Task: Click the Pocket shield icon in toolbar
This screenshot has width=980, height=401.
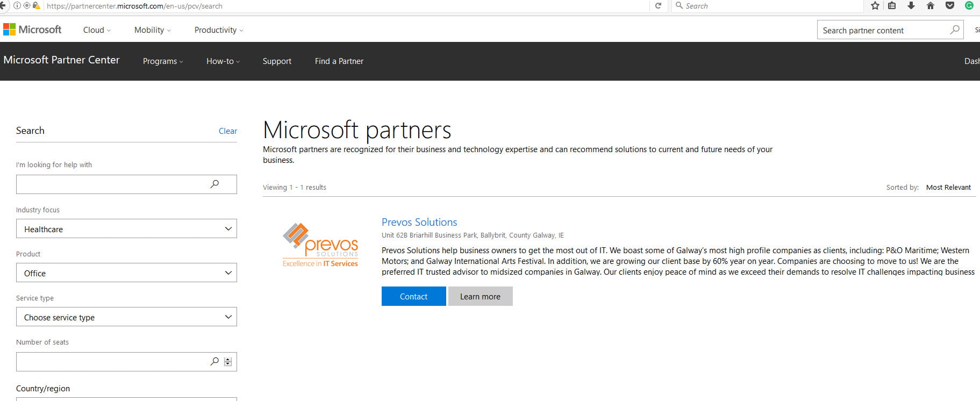Action: pyautogui.click(x=950, y=6)
